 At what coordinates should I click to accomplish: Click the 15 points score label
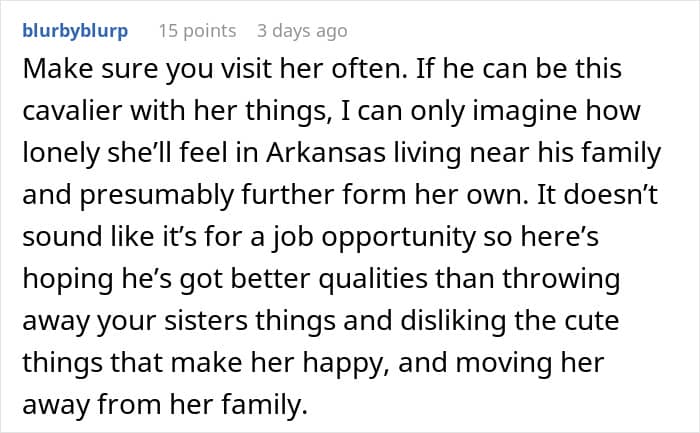coord(197,31)
